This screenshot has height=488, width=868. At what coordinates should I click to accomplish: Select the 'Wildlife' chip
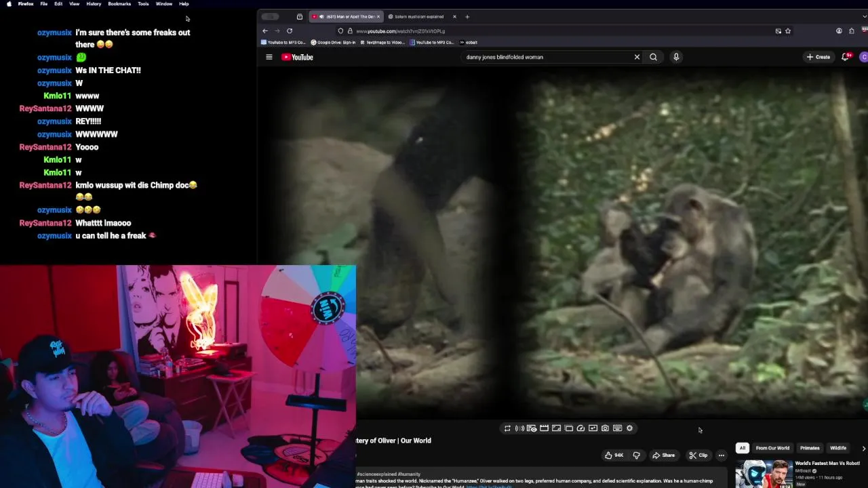(838, 448)
